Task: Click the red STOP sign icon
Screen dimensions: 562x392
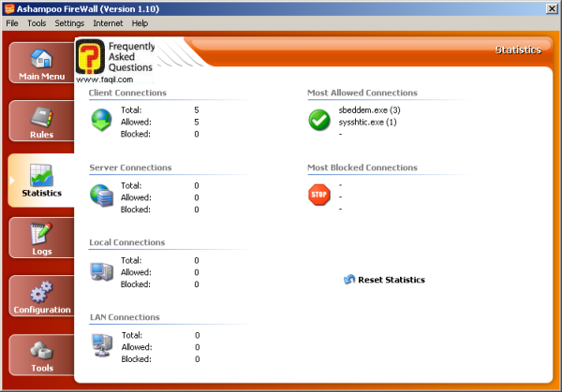Action: pyautogui.click(x=319, y=196)
